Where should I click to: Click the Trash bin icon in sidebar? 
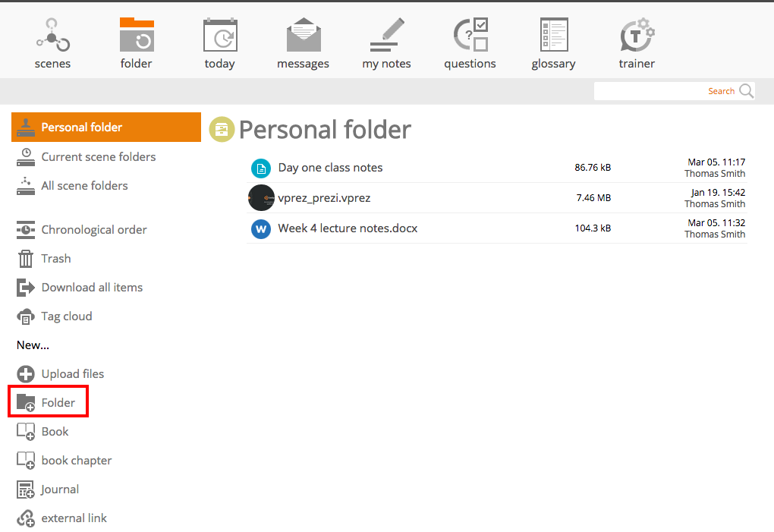coord(26,259)
